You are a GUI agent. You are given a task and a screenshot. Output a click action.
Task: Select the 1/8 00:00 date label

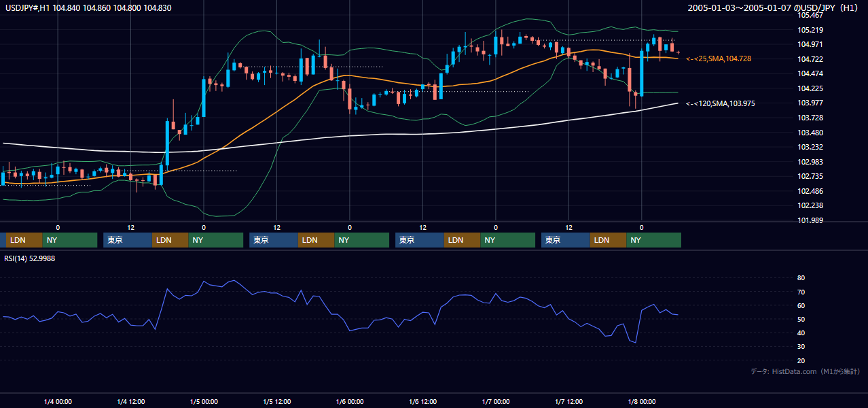coord(642,402)
